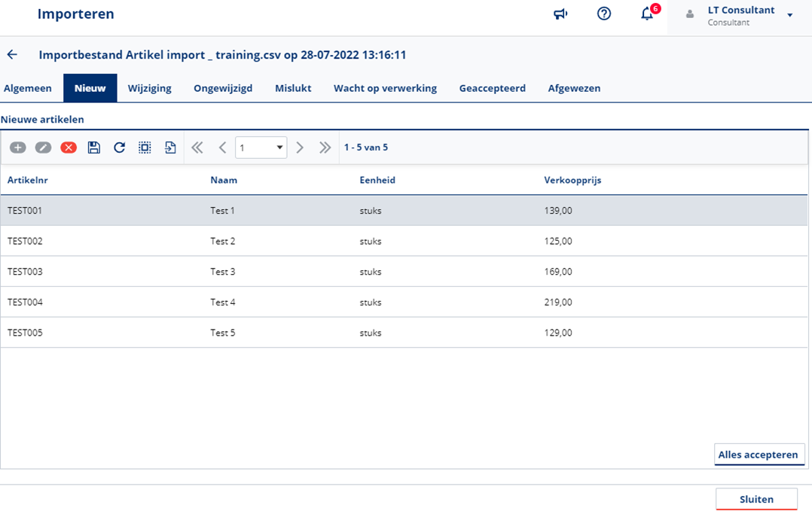Open the announcements megaphone icon

coord(560,14)
